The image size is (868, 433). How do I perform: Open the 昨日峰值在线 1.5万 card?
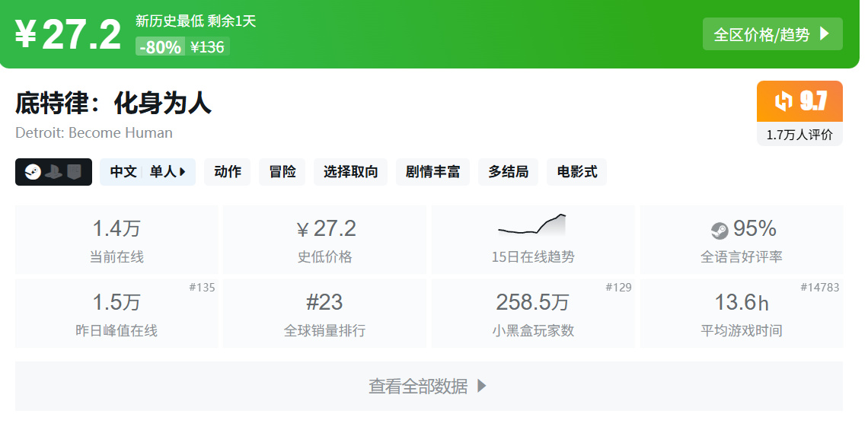(x=116, y=313)
